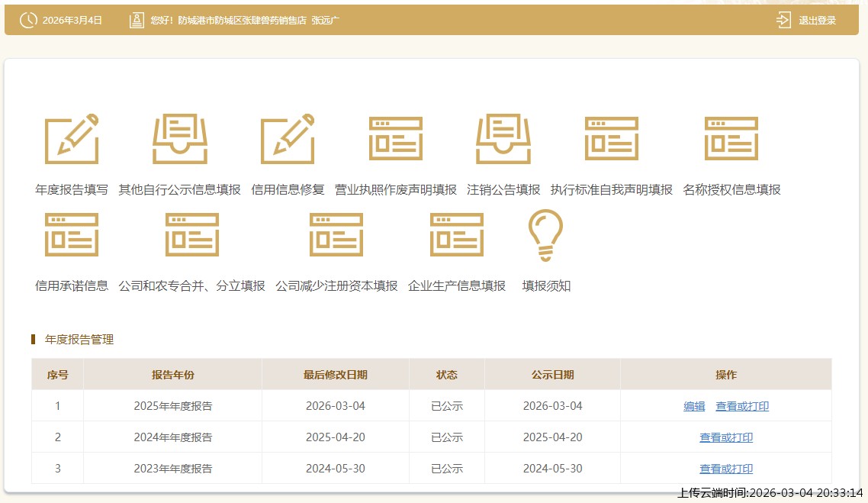Click the 填报须知 lightbulb icon

click(x=546, y=235)
